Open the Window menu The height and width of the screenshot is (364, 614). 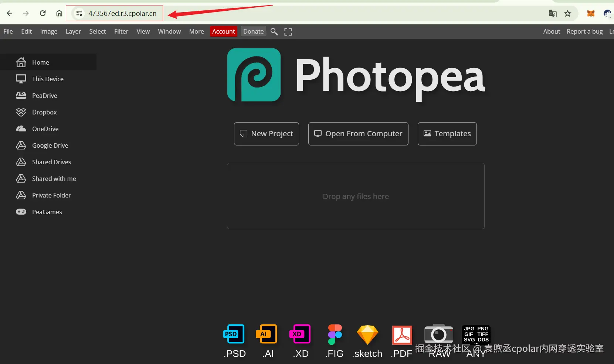169,31
